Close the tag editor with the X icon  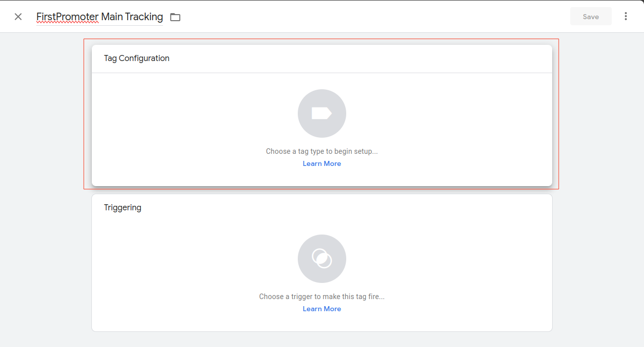coord(18,17)
